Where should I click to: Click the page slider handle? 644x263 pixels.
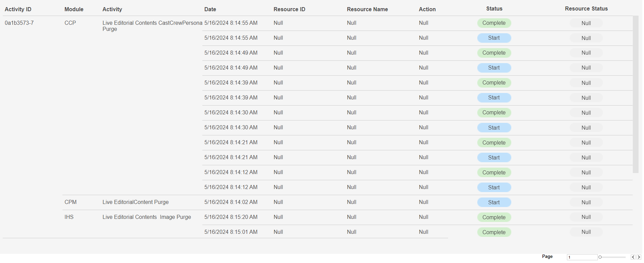click(600, 257)
